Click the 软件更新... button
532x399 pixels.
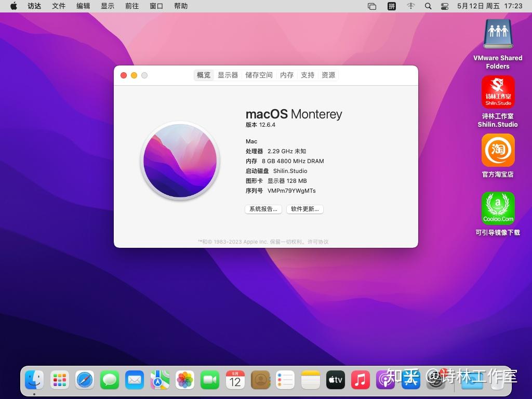(x=304, y=209)
